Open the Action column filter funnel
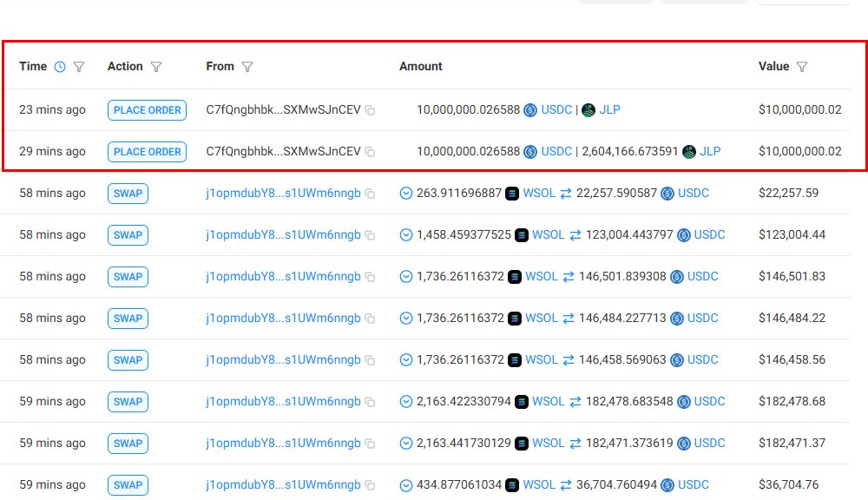Screen dimensions: 868x500 click(156, 67)
